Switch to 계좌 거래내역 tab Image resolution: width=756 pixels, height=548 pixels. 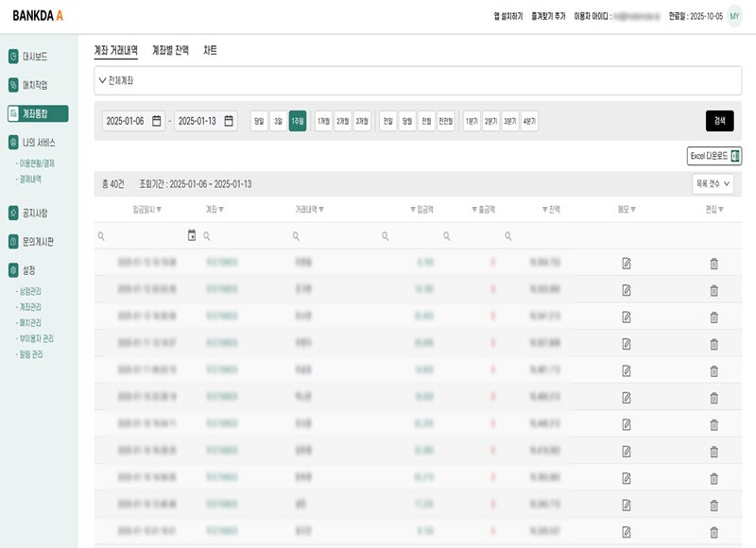[x=115, y=50]
